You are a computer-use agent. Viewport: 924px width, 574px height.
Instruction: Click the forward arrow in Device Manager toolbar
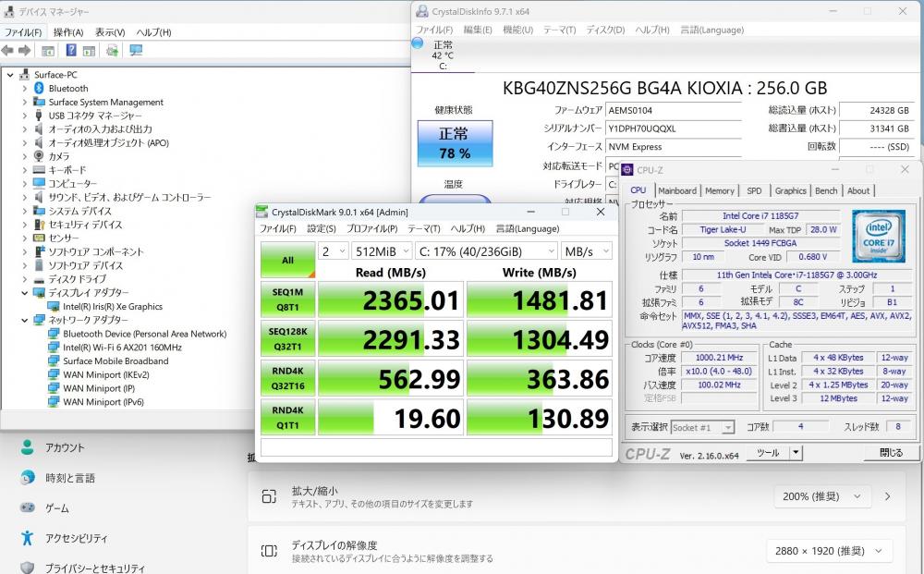[24, 51]
